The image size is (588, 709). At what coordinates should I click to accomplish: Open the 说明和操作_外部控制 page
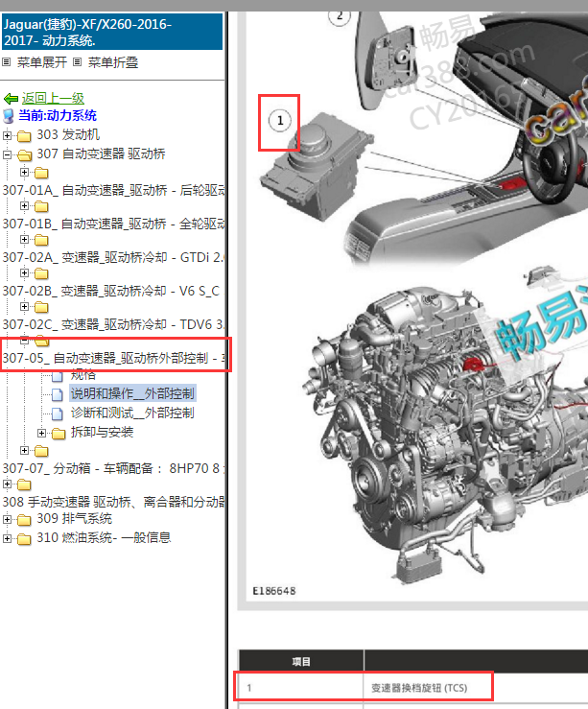(132, 393)
